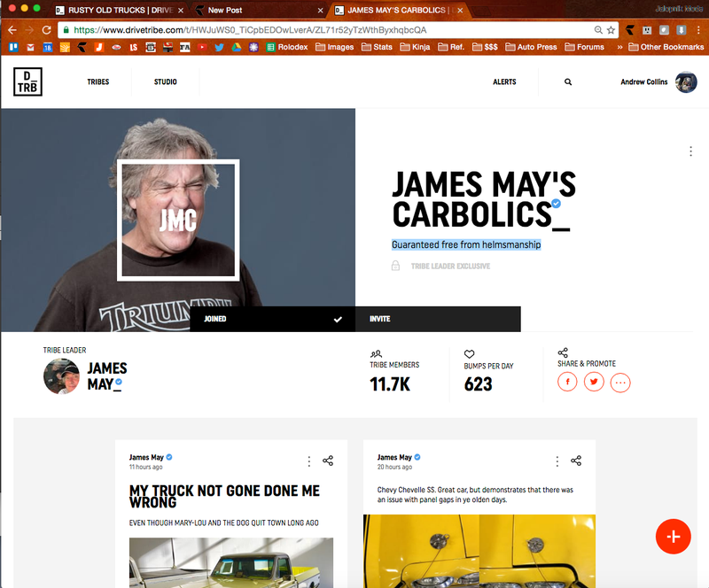709x588 pixels.
Task: Click the download extension icon in toolbar
Action: (681, 30)
